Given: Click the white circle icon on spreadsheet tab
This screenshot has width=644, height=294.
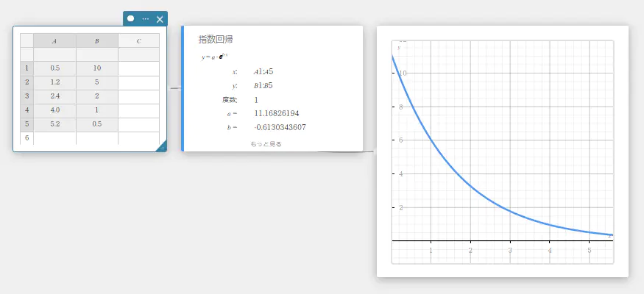Looking at the screenshot, I should (131, 18).
